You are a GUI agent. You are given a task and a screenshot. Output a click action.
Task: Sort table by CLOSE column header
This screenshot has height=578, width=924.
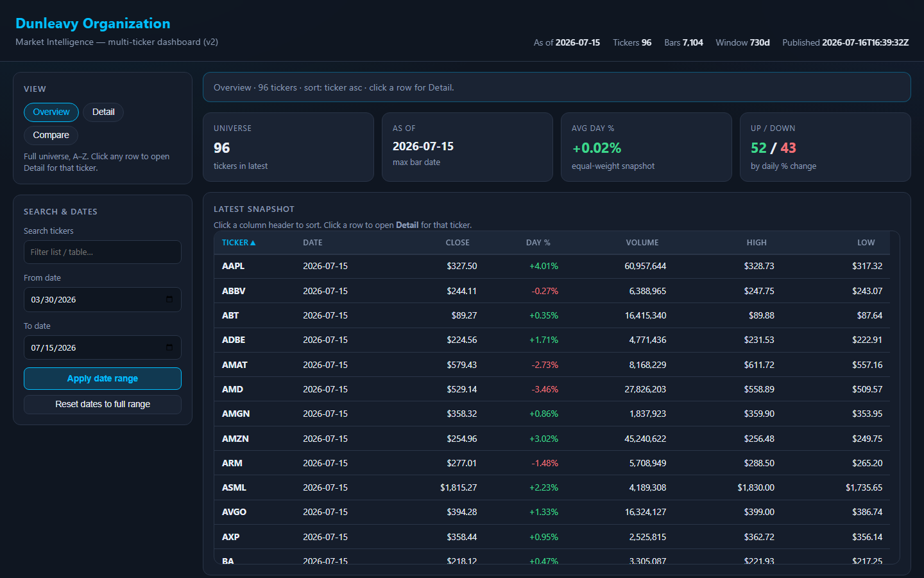458,243
